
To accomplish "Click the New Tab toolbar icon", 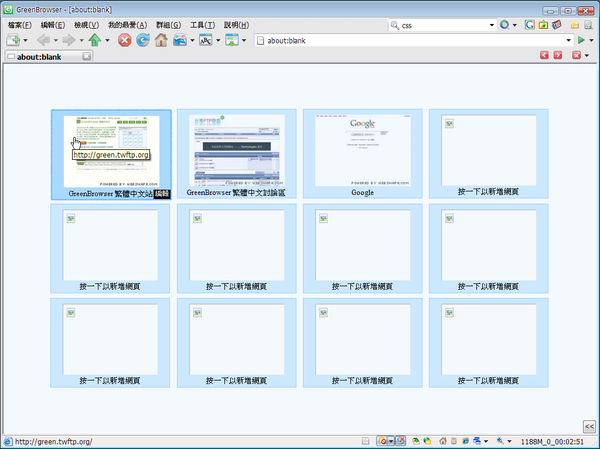I will pyautogui.click(x=13, y=40).
